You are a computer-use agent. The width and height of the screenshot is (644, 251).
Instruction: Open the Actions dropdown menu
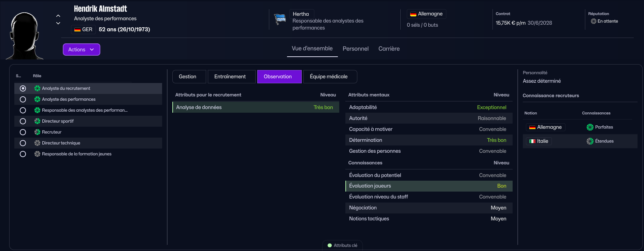[x=81, y=50]
